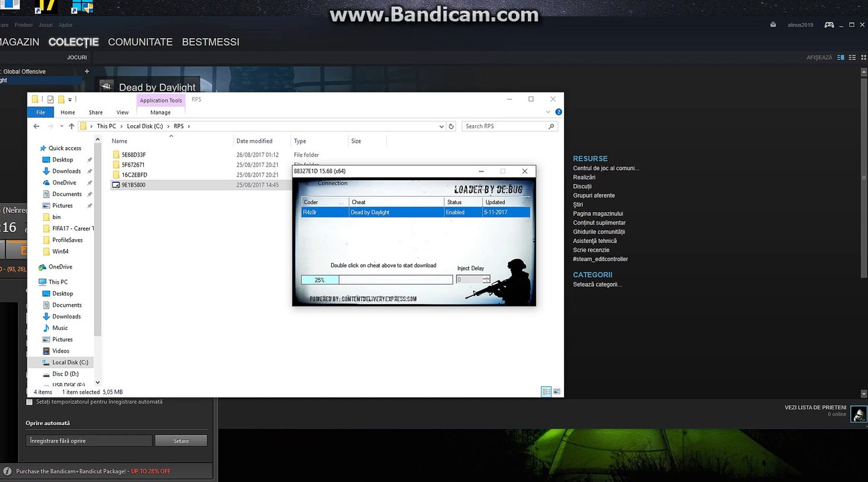Screen dimensions: 868x482
Task: Open the Share ribbon tab
Action: (96, 112)
